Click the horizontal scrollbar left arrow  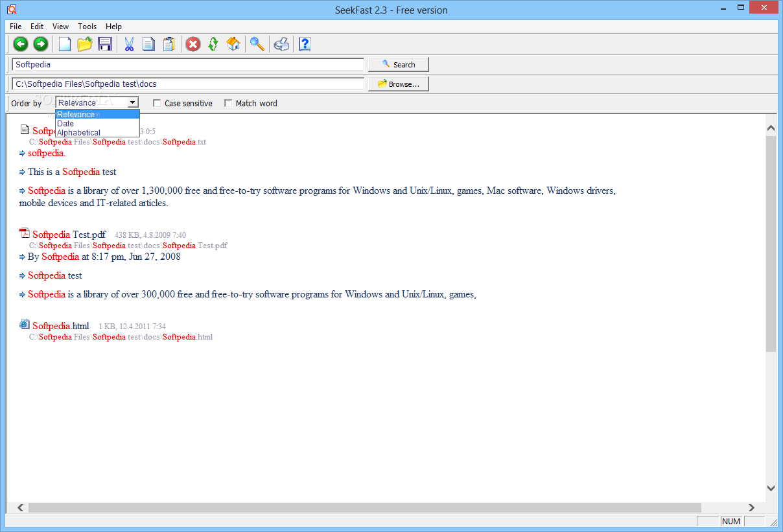[20, 508]
